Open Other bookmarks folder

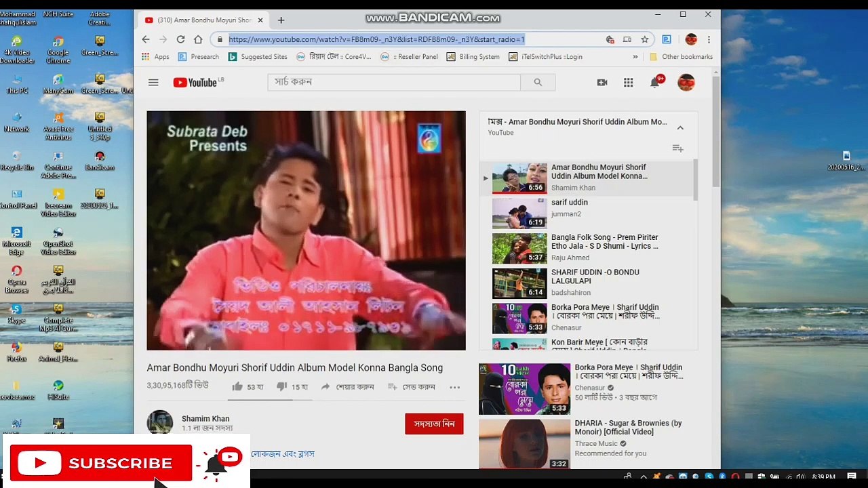[x=681, y=57]
